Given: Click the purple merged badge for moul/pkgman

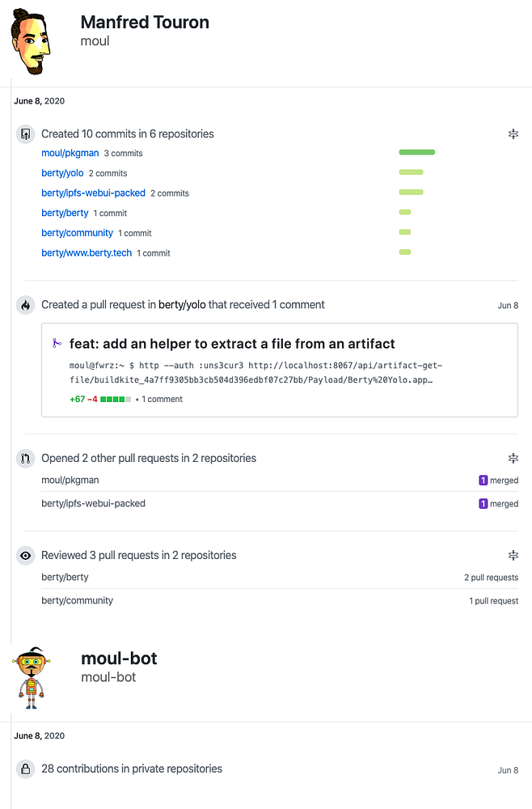Looking at the screenshot, I should coord(483,481).
